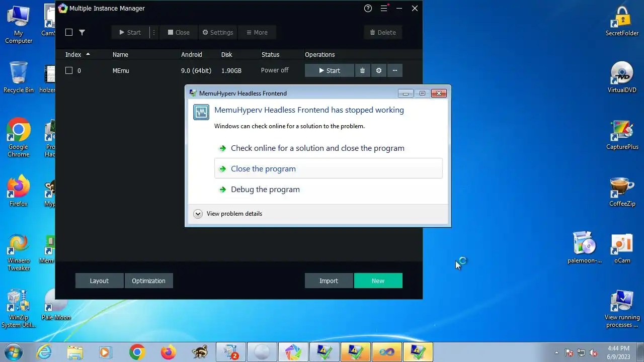
Task: Open MEmu instance settings gear icon
Action: coord(379,71)
